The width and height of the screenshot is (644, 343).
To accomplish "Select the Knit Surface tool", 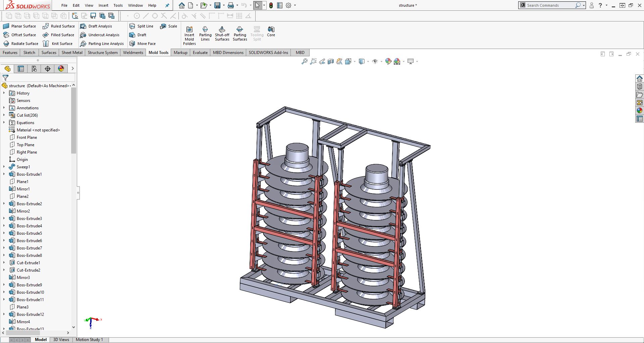I will pos(58,44).
